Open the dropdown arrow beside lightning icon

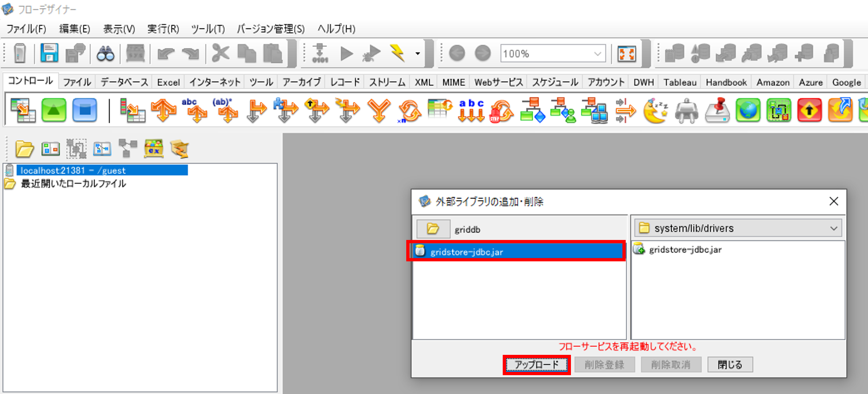pos(418,54)
